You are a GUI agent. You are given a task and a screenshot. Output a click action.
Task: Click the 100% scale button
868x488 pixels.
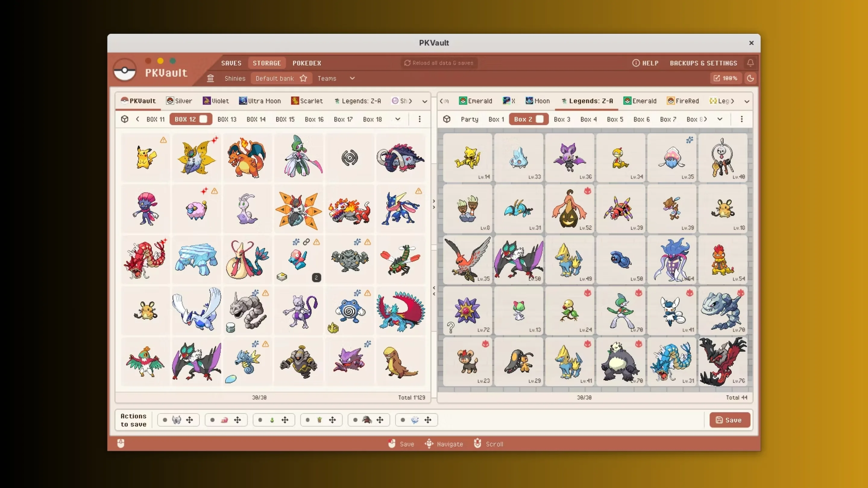point(725,78)
